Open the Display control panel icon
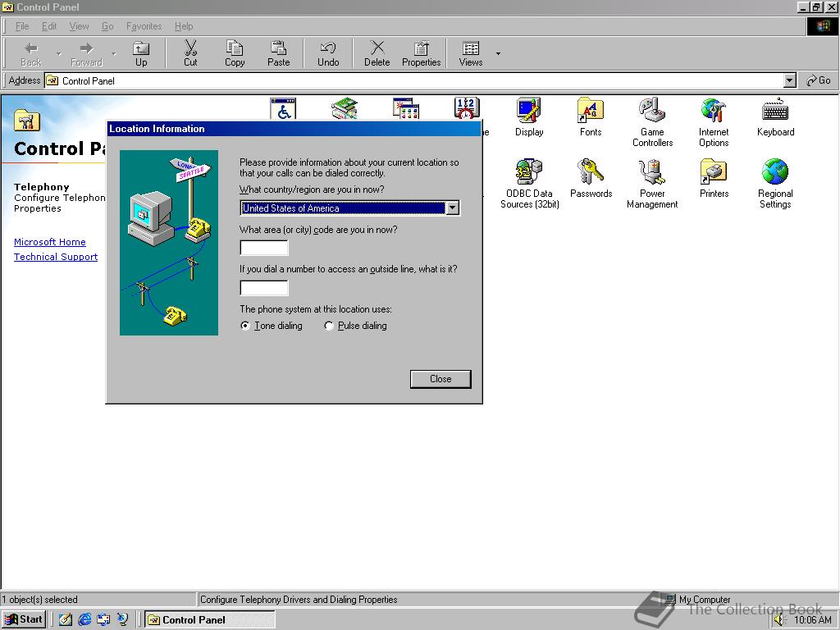This screenshot has height=630, width=840. [529, 117]
